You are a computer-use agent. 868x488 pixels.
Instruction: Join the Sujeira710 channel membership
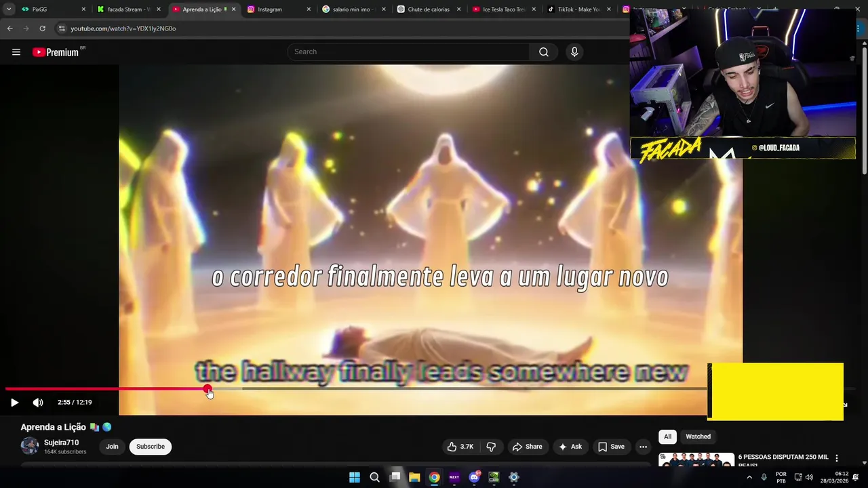pos(112,447)
